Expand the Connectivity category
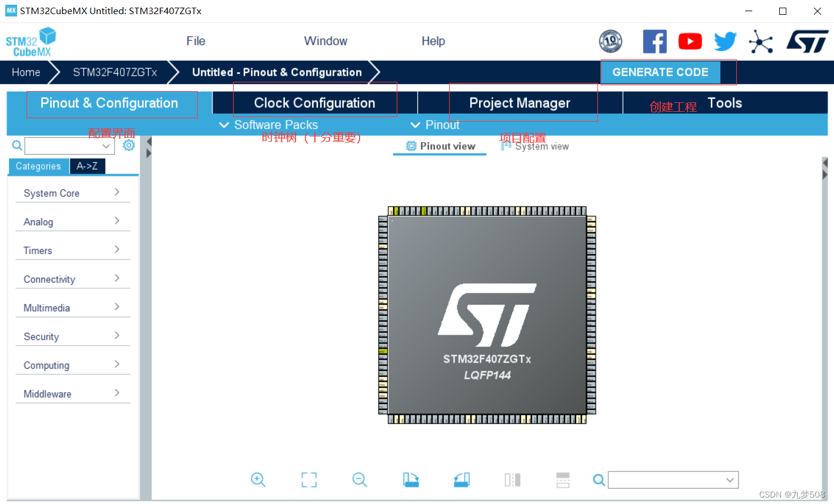This screenshot has width=834, height=504. pos(72,279)
